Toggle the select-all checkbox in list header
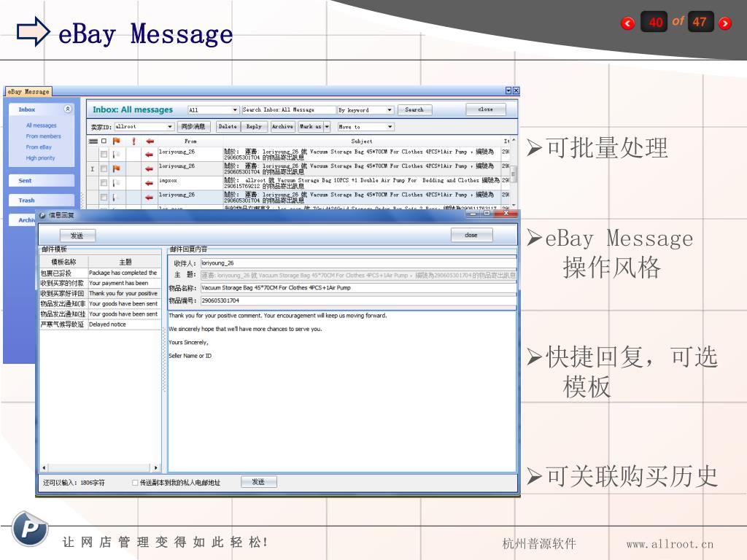This screenshot has width=747, height=560. click(x=104, y=141)
